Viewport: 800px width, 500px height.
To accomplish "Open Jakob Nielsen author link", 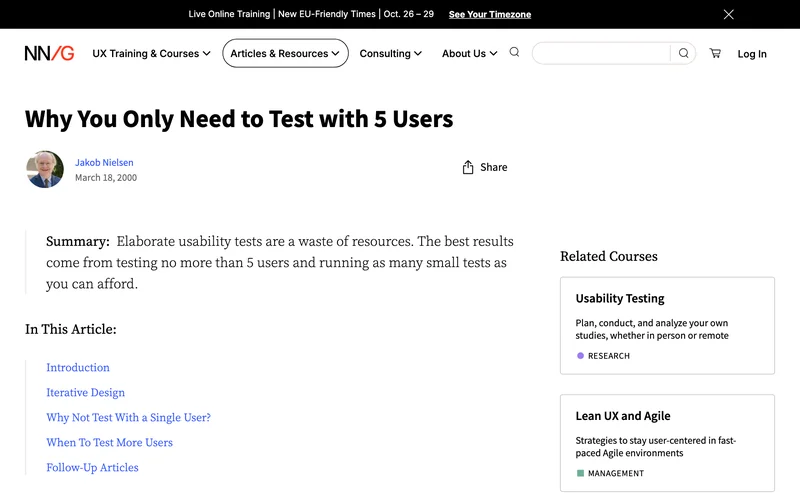I will (x=104, y=162).
